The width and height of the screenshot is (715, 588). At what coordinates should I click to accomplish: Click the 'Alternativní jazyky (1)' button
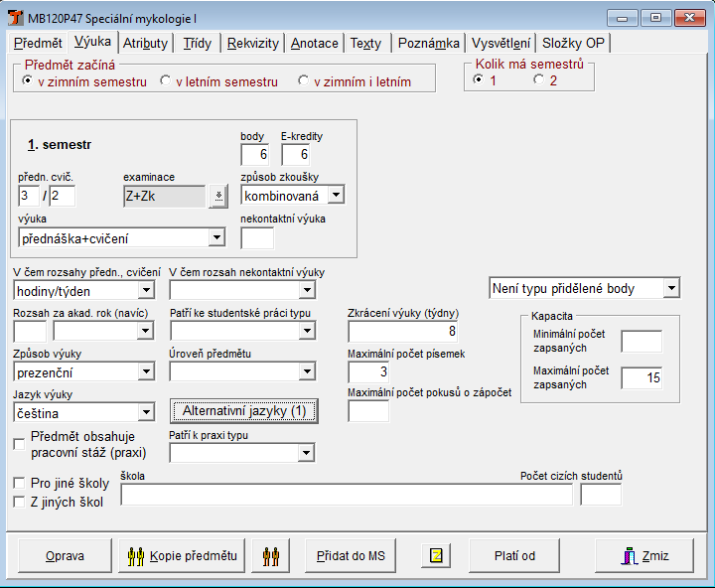(244, 411)
